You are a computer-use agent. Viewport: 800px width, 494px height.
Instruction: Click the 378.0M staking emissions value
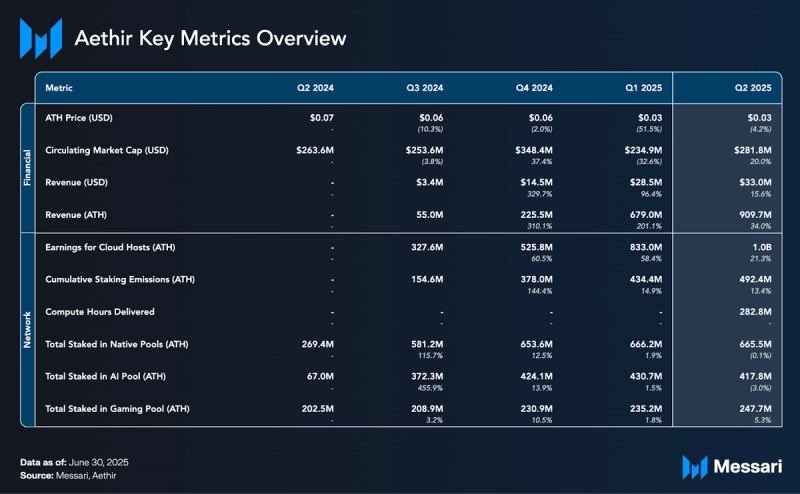tap(537, 279)
